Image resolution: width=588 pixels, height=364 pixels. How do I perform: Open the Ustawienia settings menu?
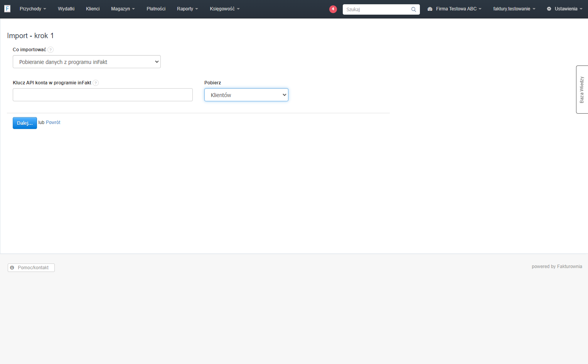[564, 9]
